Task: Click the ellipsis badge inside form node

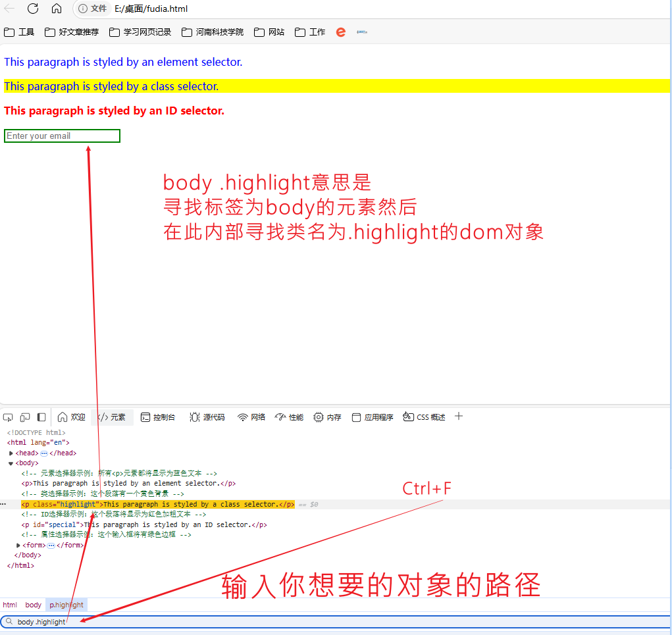Action: pos(51,546)
